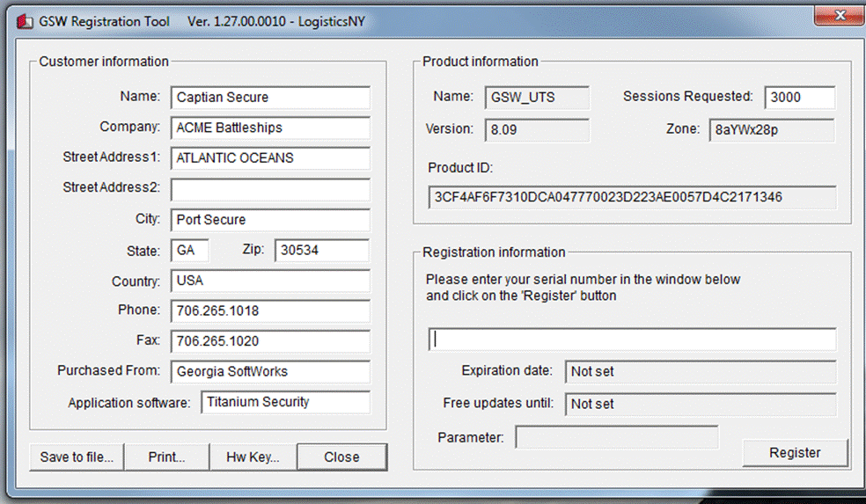This screenshot has width=866, height=504.
Task: Focus the serial number entry field
Action: click(632, 340)
